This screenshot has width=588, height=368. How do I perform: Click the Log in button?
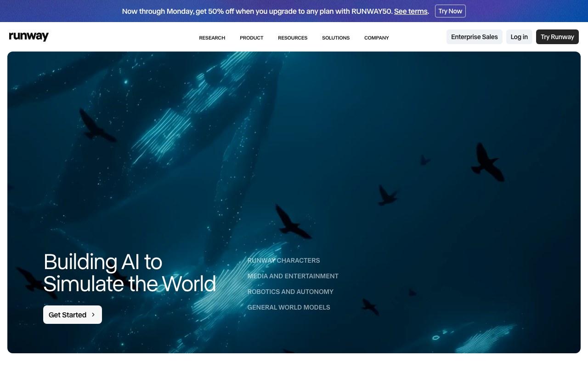[x=519, y=37]
